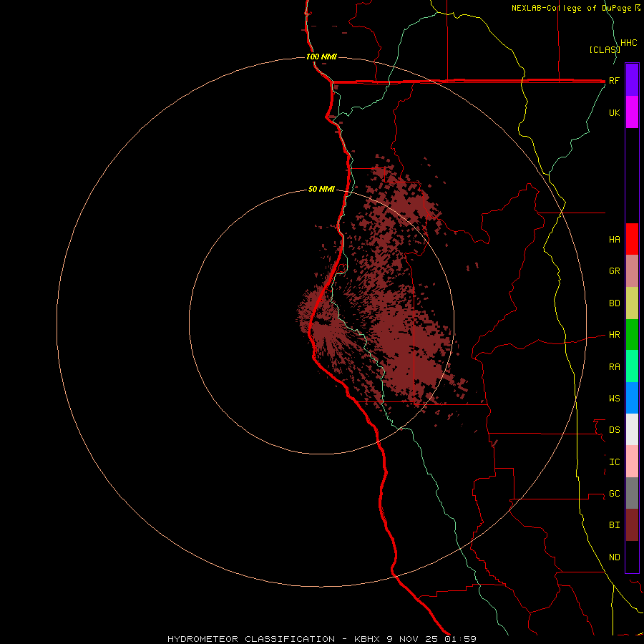Choose the blue WS legend swatch
This screenshot has width=644, height=644.
(632, 398)
